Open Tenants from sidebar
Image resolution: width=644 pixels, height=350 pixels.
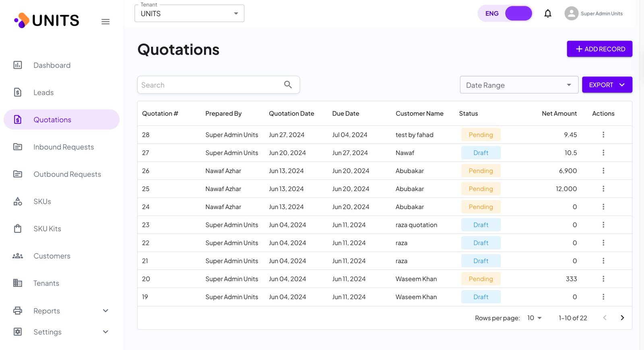coord(62,283)
